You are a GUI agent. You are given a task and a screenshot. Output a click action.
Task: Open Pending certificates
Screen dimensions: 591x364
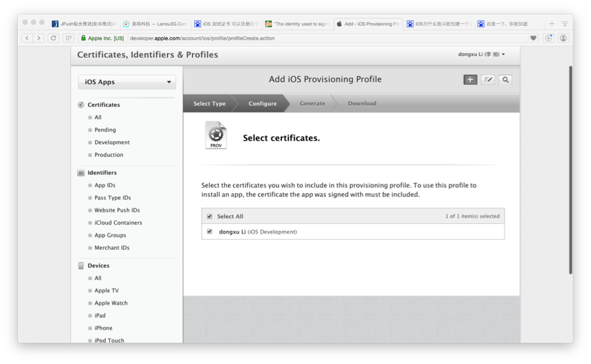pyautogui.click(x=105, y=130)
